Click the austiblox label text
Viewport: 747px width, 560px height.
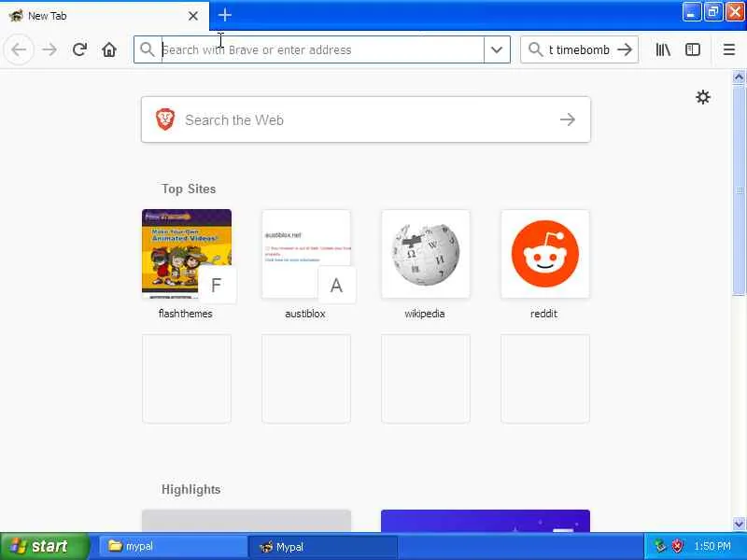(x=305, y=314)
